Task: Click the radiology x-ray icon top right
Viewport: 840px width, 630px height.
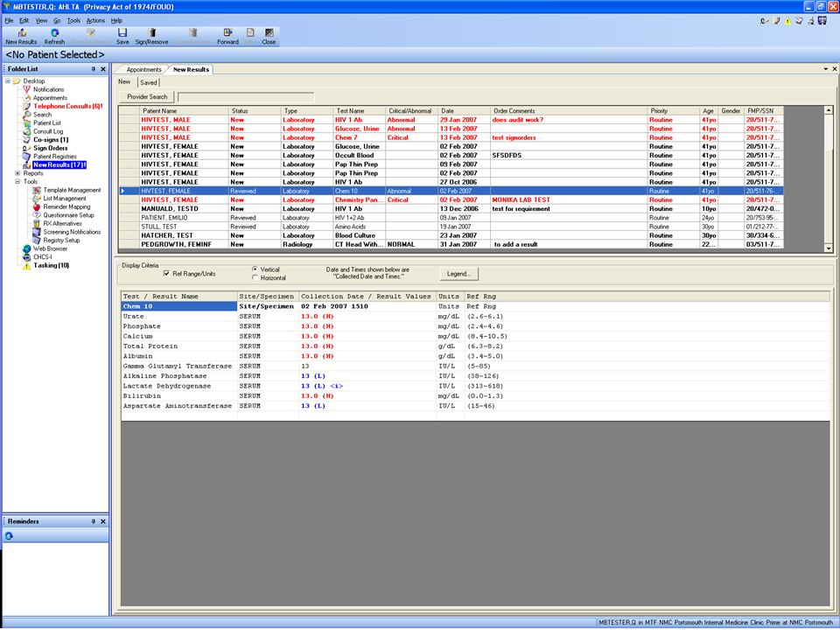Action: coord(822,21)
